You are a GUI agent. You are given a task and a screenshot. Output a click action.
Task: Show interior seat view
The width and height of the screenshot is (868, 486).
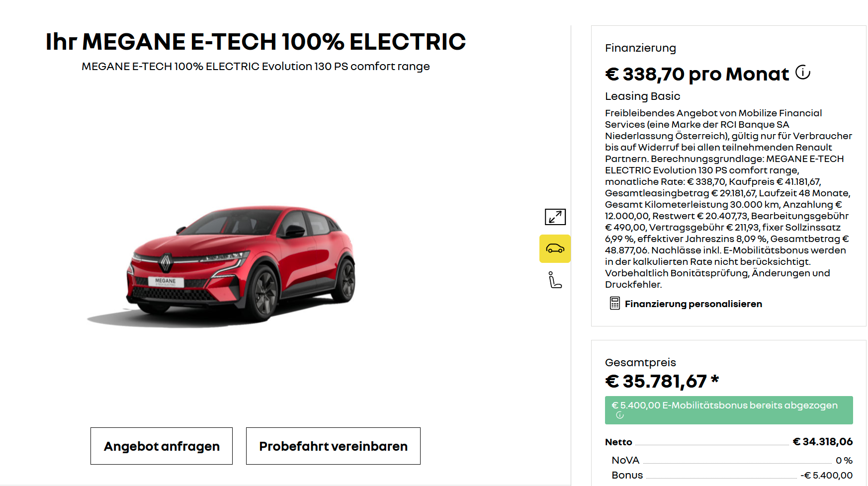coord(555,280)
